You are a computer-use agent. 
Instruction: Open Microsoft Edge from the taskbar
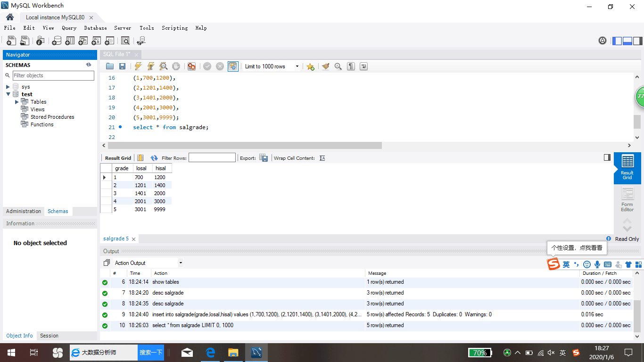click(210, 353)
